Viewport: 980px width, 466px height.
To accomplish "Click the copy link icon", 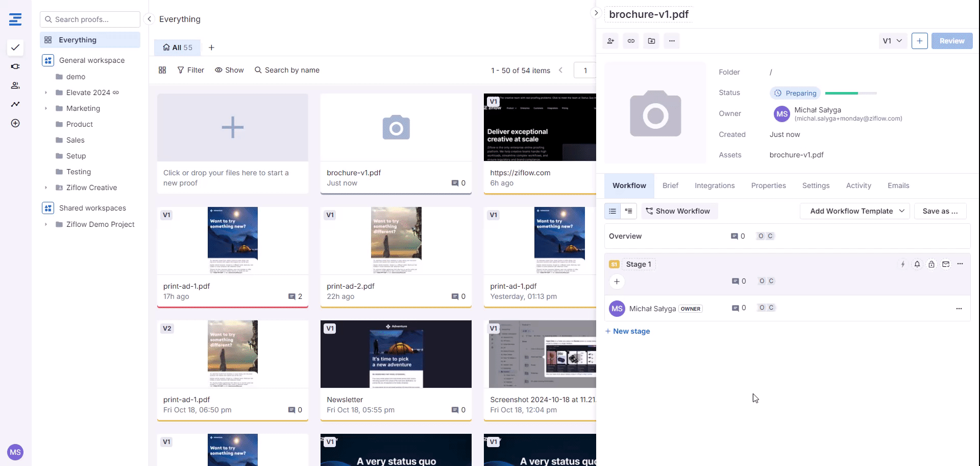I will 631,41.
